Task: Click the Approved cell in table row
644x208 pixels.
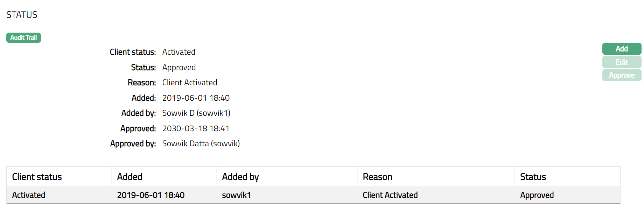Action: [537, 195]
